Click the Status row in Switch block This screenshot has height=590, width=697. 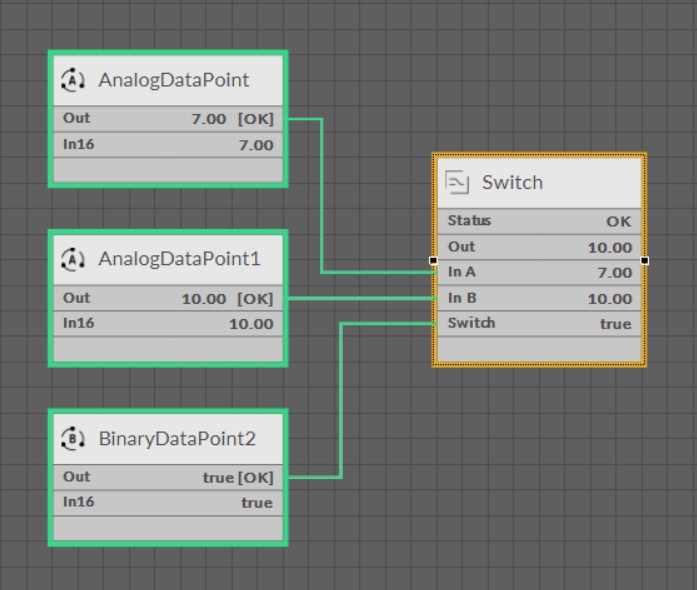point(539,221)
